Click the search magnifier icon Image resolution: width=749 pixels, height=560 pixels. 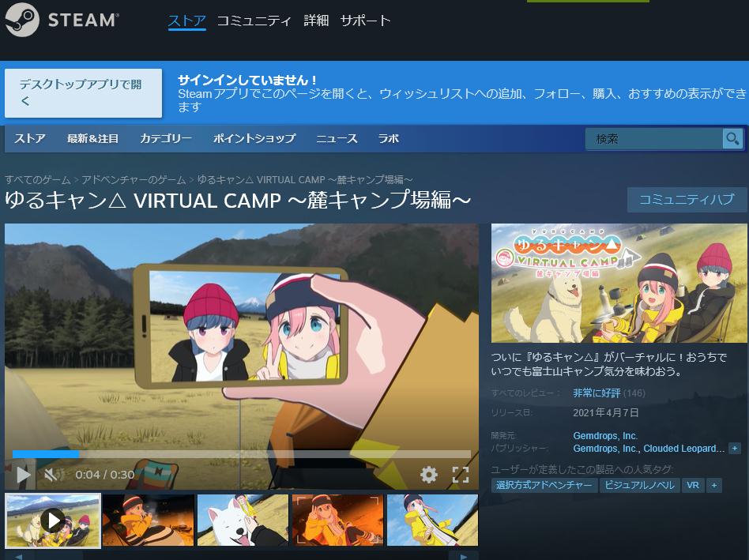pos(732,139)
